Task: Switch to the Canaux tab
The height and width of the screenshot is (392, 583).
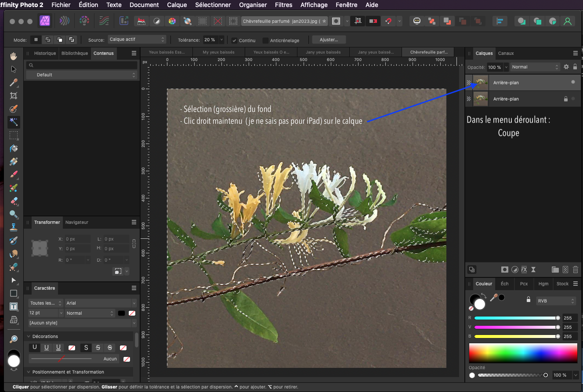Action: click(x=506, y=53)
